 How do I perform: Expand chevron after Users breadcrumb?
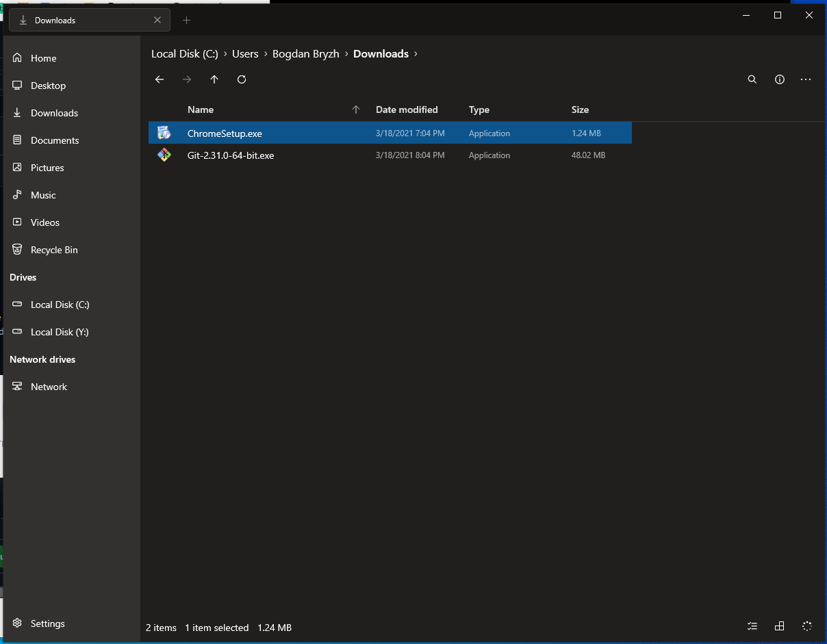(266, 54)
